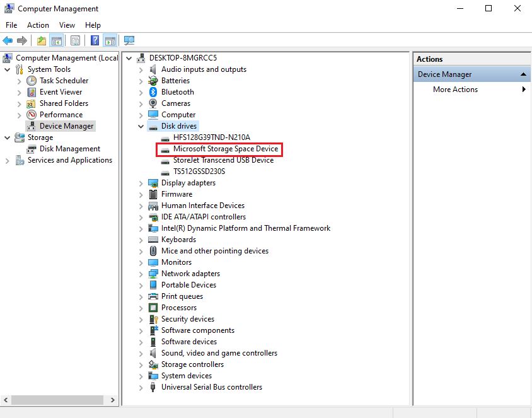Click the Properties icon in the toolbar
This screenshot has width=532, height=418.
75,40
